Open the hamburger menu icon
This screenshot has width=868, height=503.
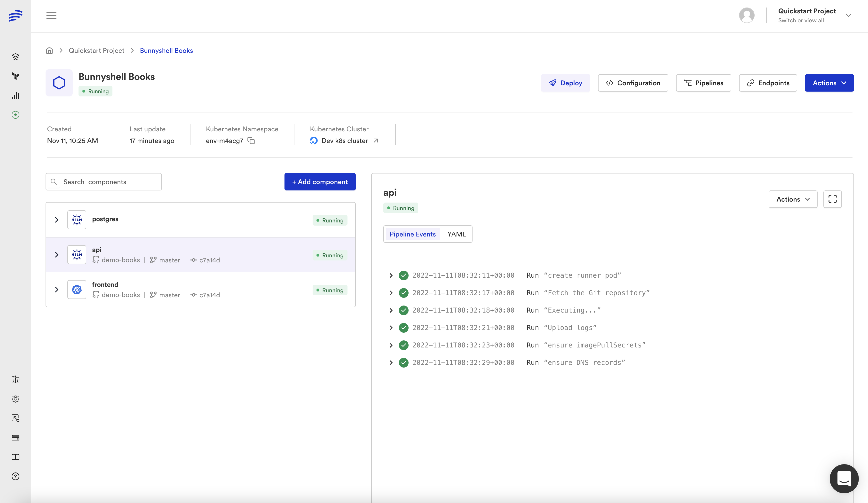pyautogui.click(x=51, y=15)
